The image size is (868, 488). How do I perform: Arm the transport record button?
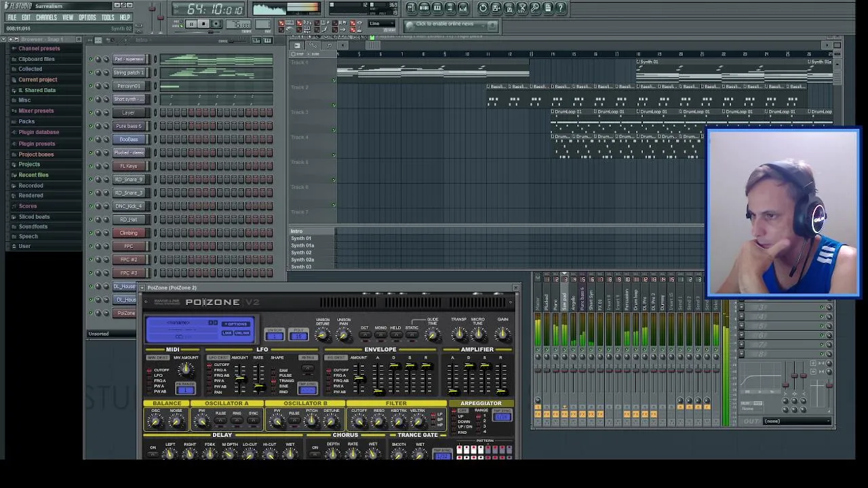coord(216,24)
